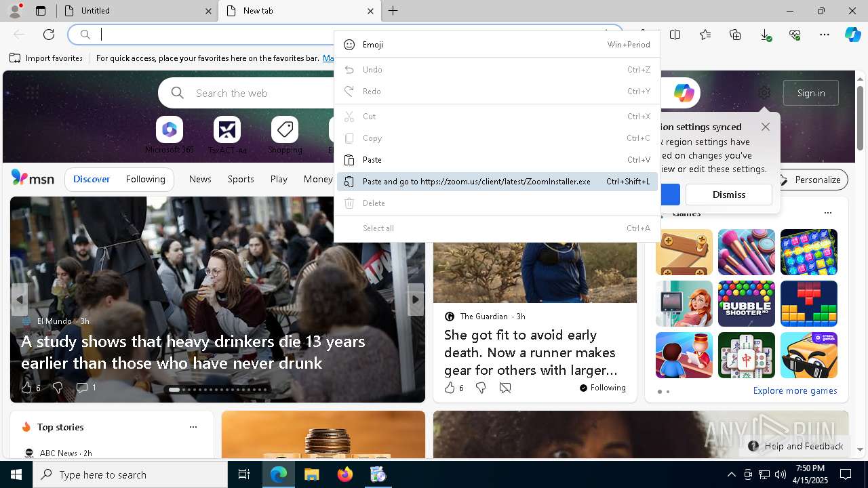Viewport: 868px width, 488px height.
Task: Open the Sports category
Action: [x=241, y=179]
